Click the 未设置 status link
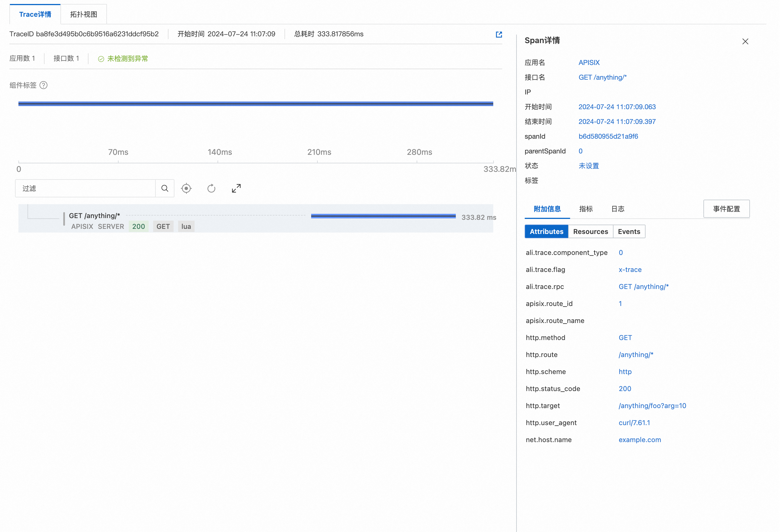The image size is (780, 532). click(x=588, y=166)
